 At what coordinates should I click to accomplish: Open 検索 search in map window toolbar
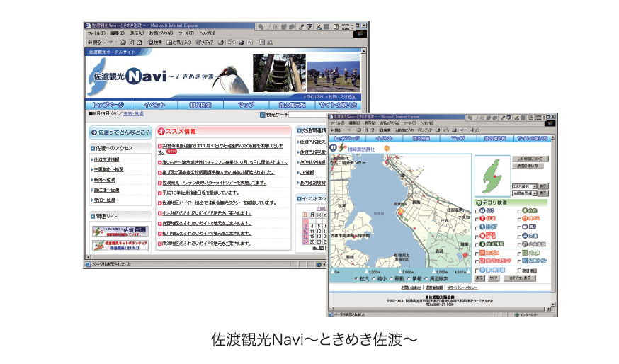[x=385, y=130]
